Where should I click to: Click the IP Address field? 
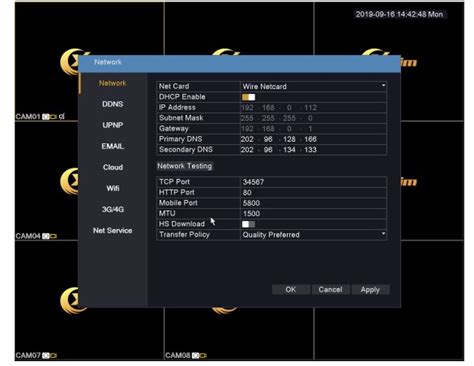coord(313,108)
